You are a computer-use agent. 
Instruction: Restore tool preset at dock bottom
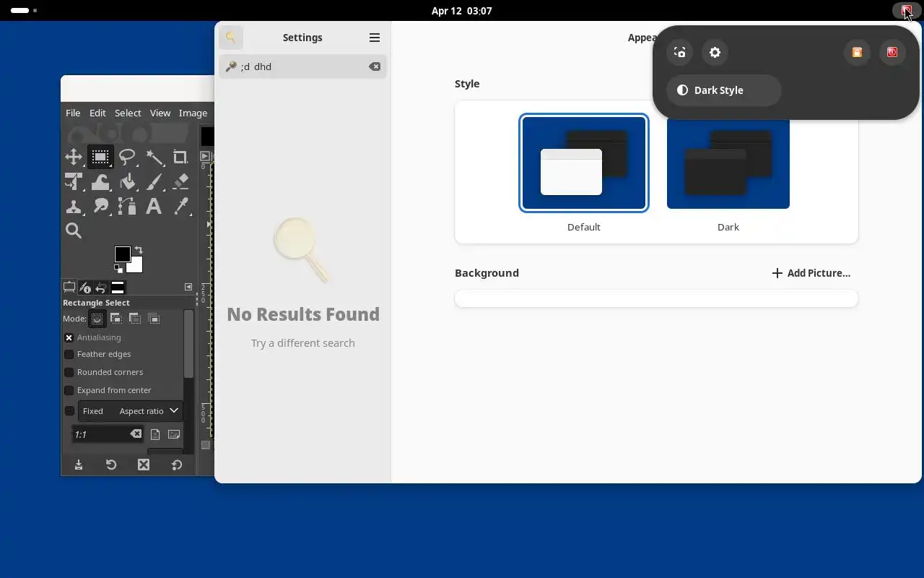pos(111,465)
